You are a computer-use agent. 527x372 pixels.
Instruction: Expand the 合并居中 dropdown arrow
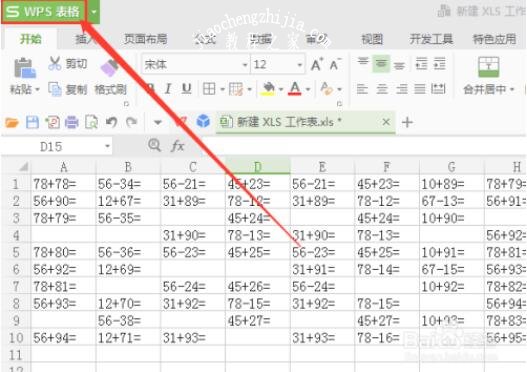click(x=512, y=89)
